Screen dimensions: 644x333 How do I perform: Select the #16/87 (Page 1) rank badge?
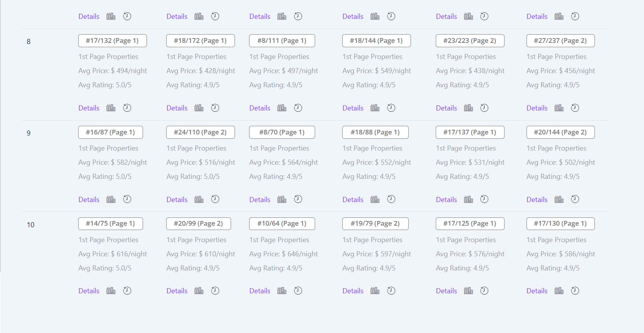coord(110,132)
